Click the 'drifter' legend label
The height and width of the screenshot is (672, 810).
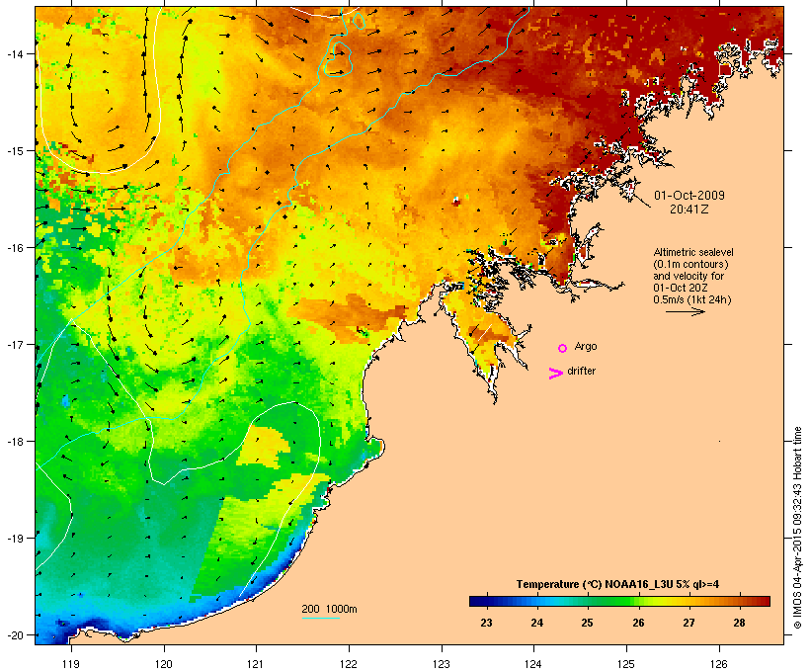pos(581,371)
